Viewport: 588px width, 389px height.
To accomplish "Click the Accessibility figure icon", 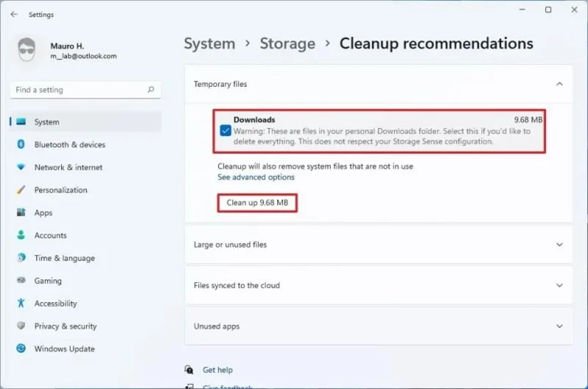I will [x=21, y=303].
